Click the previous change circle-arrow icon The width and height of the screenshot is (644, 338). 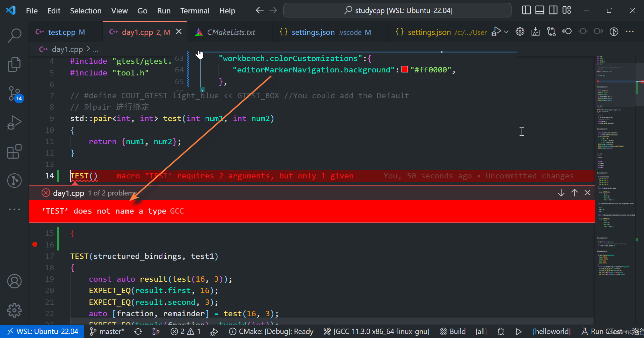tap(567, 31)
